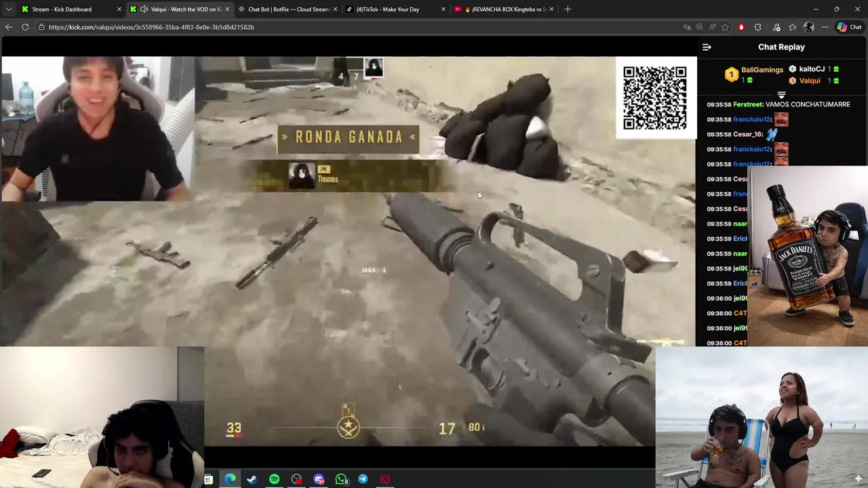Click the number 1 gold rank badge

[731, 75]
